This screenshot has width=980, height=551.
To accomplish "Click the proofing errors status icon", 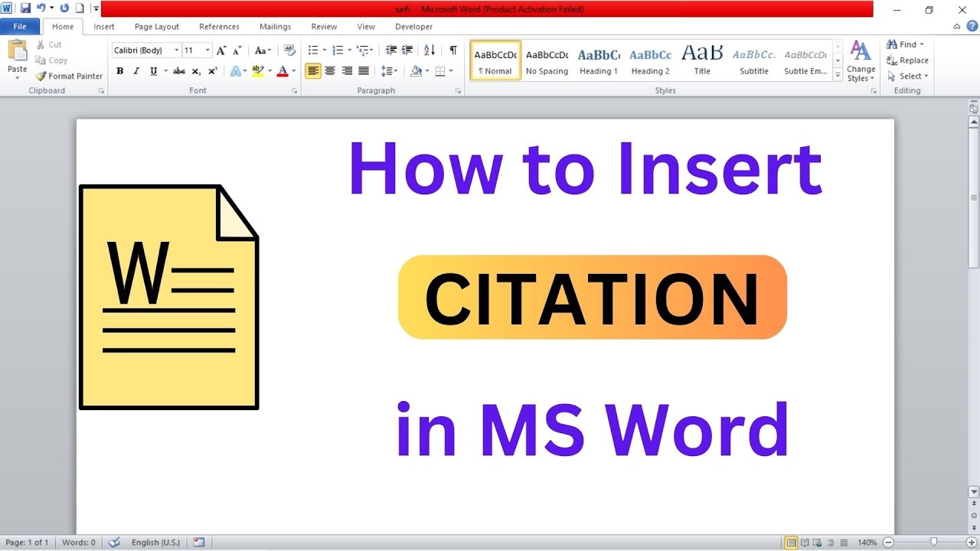I will (114, 543).
